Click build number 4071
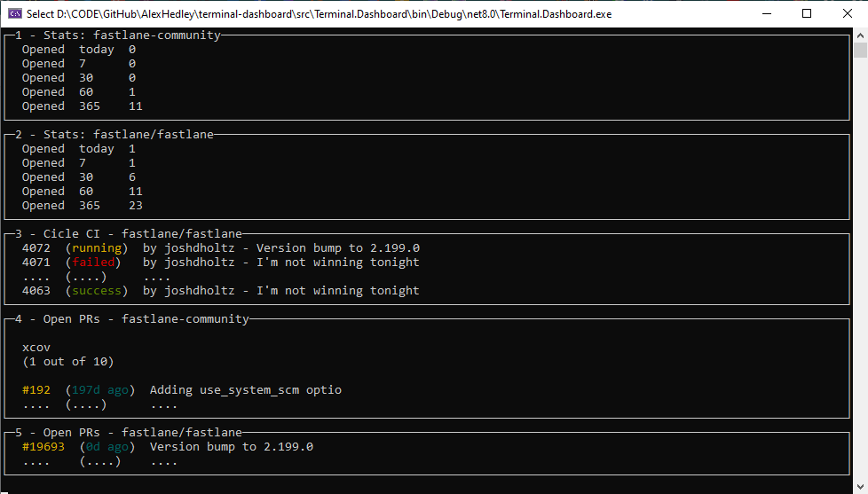This screenshot has width=868, height=494. tap(36, 263)
